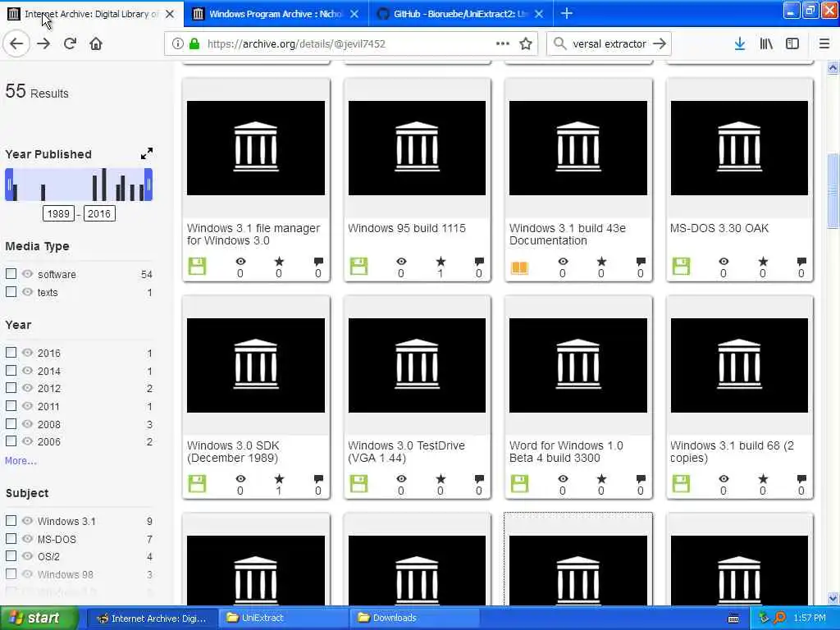
Task: Check the 2014 year filter
Action: [x=11, y=370]
